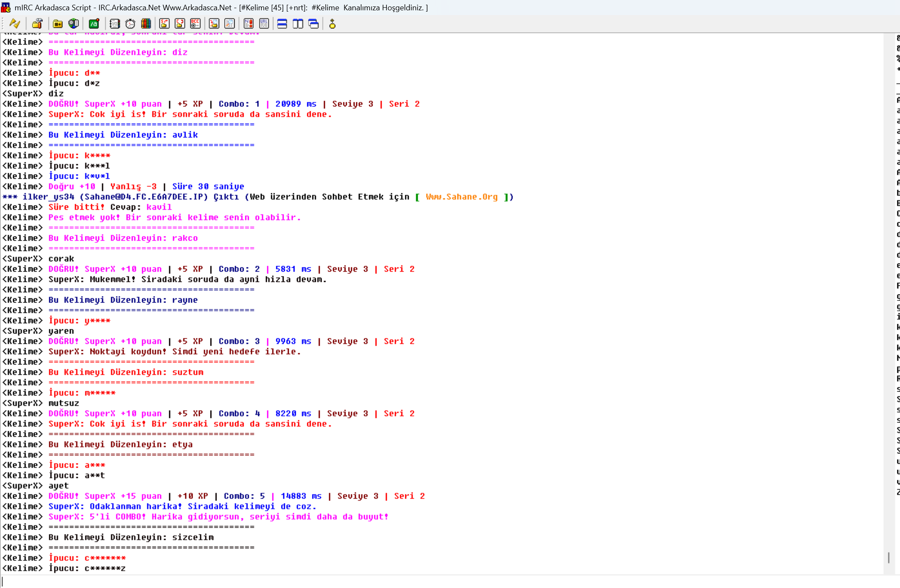The image size is (900, 588).
Task: Cascade windows icon
Action: pyautogui.click(x=314, y=24)
